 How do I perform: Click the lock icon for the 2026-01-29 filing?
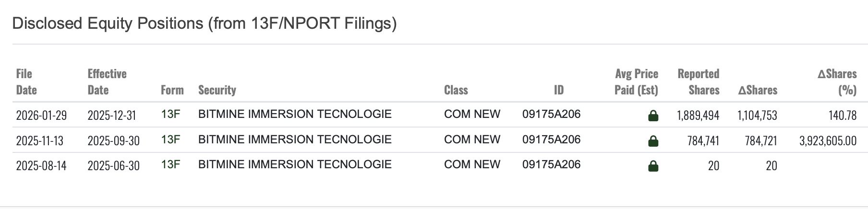pos(653,116)
